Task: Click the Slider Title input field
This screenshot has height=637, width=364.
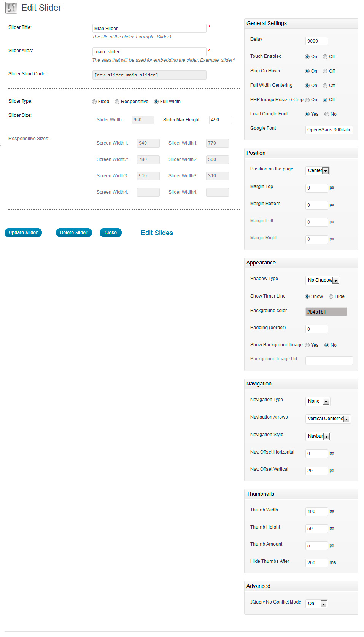Action: (x=149, y=29)
